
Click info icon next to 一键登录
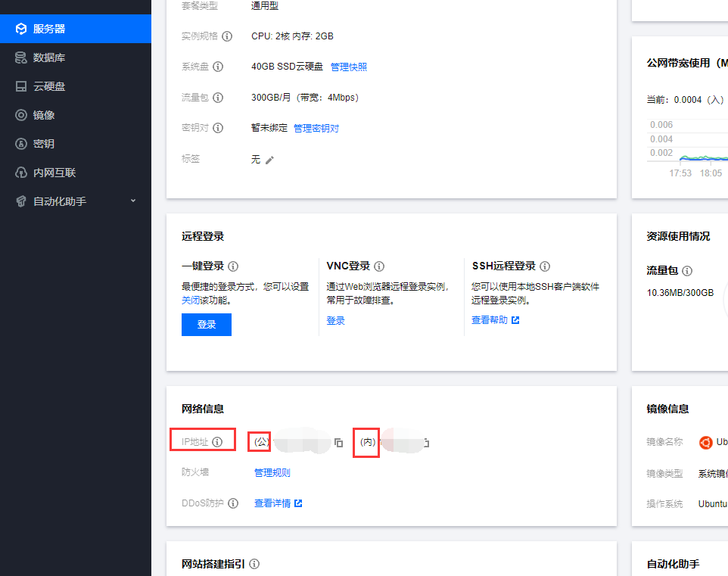[x=233, y=266]
